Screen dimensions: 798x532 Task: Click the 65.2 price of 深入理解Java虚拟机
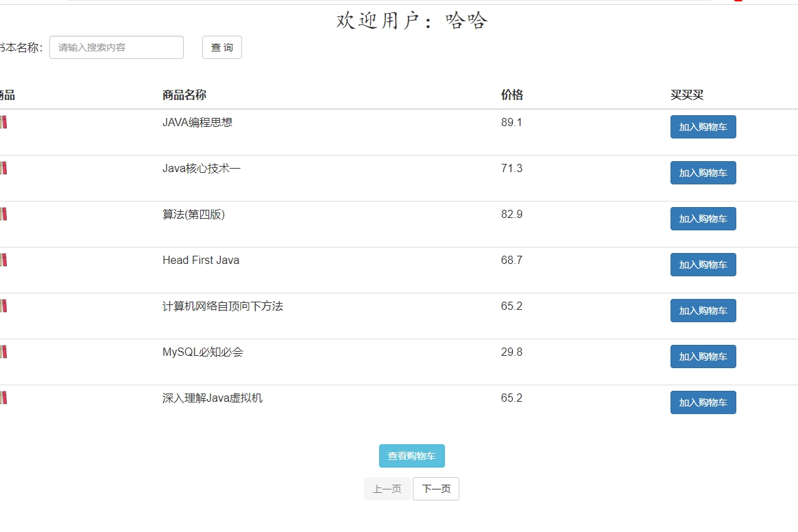511,398
